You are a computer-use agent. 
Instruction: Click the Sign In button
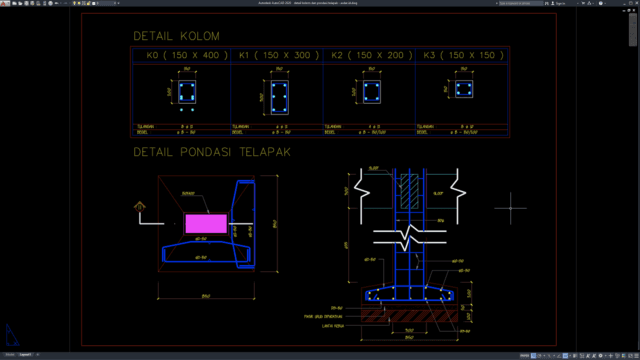(x=559, y=3)
